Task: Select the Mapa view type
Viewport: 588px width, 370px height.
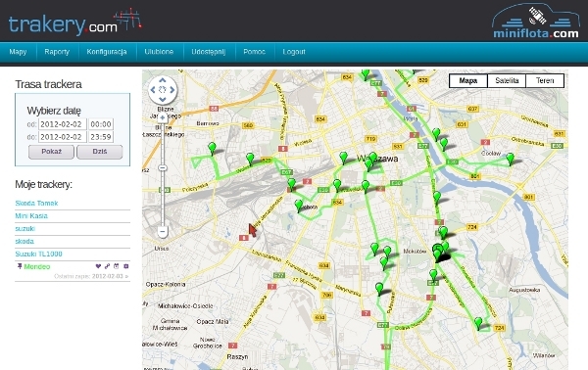Action: 468,81
